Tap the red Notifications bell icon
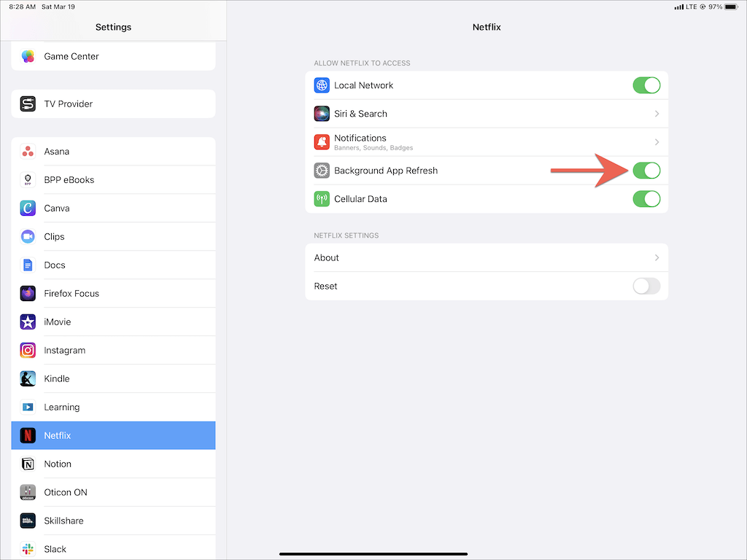 click(x=322, y=142)
